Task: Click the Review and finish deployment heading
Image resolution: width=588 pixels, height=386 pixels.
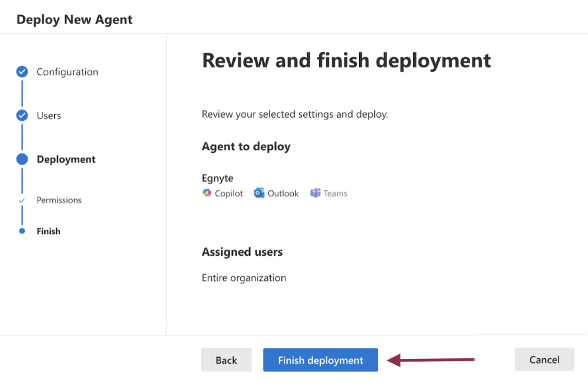Action: (346, 60)
